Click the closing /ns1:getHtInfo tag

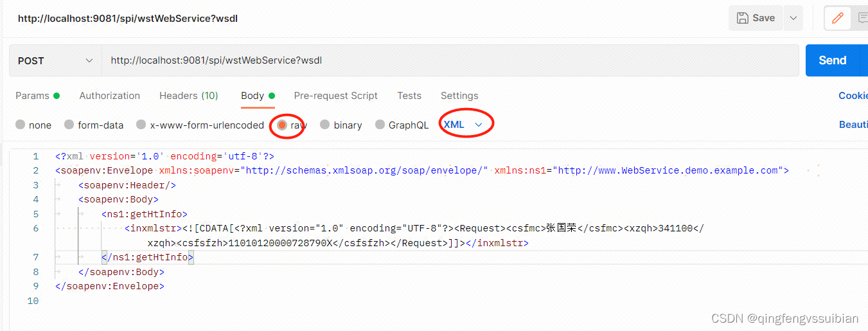point(147,257)
